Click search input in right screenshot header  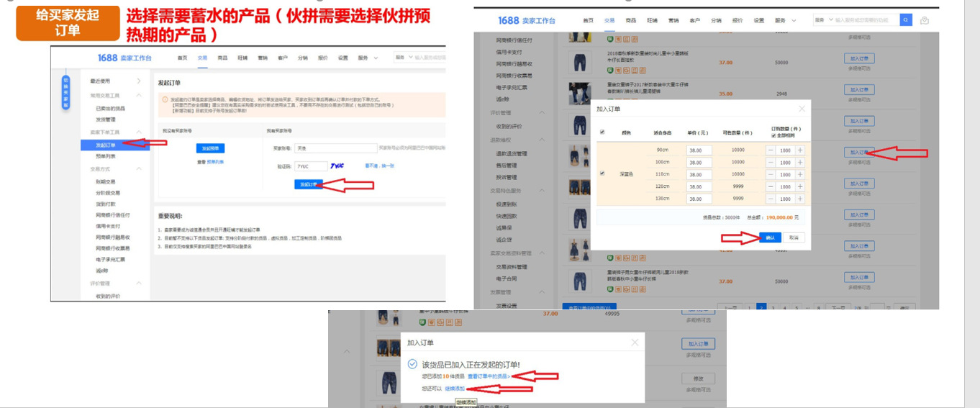tap(867, 20)
